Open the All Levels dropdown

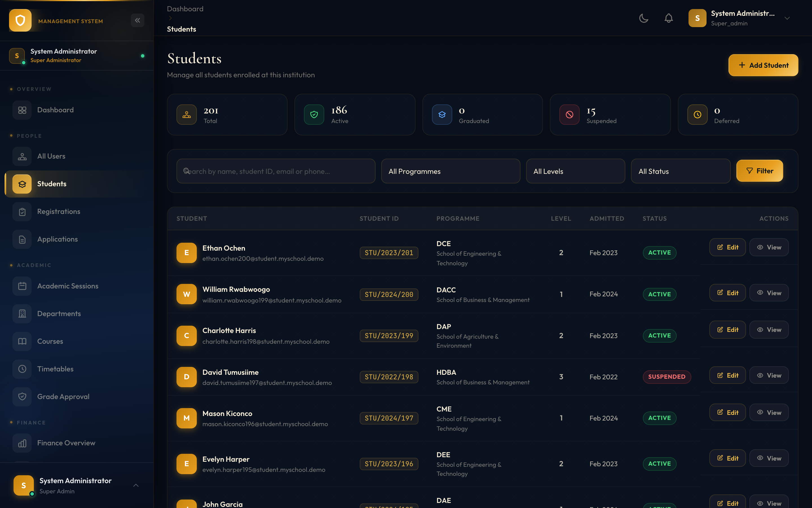(x=575, y=171)
